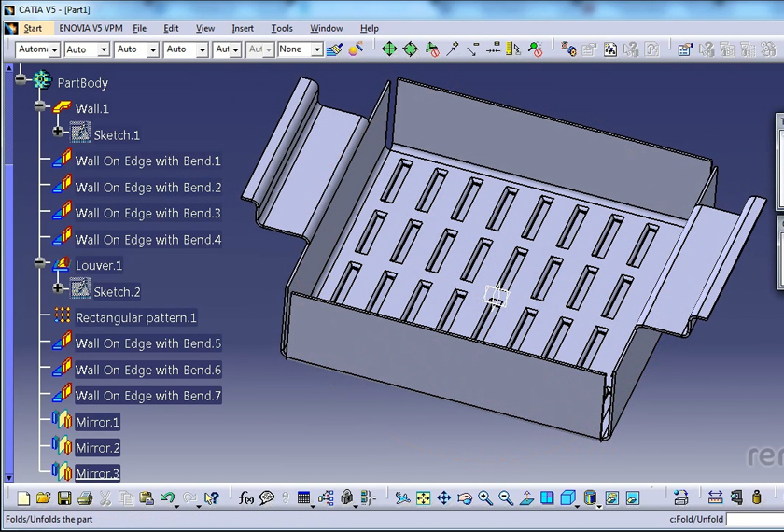Expand the Sketch.2 node
The width and height of the screenshot is (784, 532).
(58, 288)
